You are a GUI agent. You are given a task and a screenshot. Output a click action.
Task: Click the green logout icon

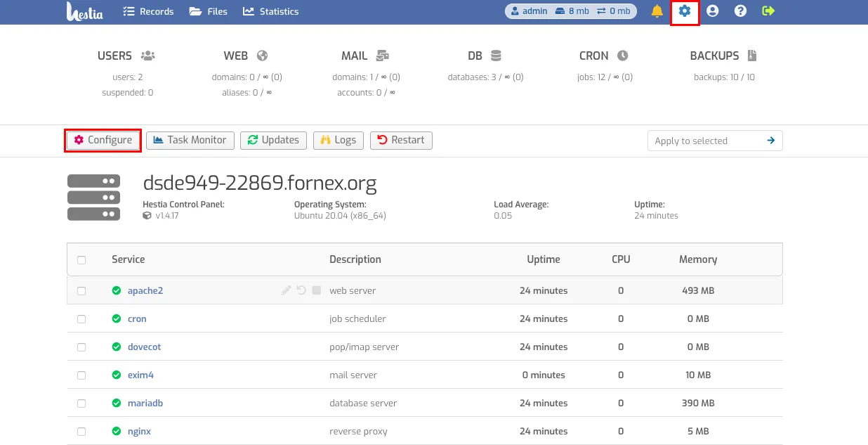tap(768, 11)
